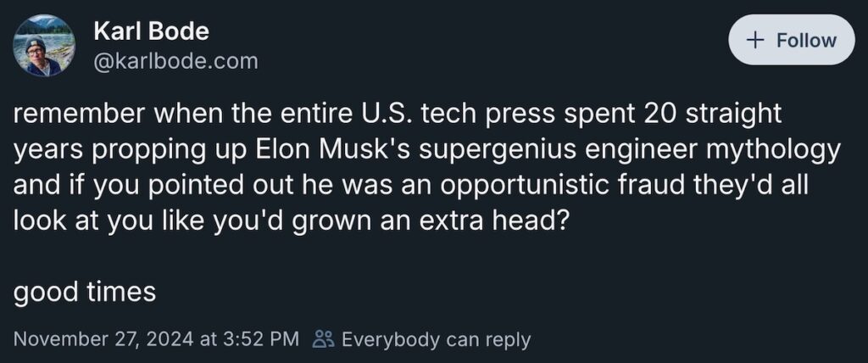The height and width of the screenshot is (363, 868).
Task: Click the November 27, 2024 date
Action: click(103, 339)
